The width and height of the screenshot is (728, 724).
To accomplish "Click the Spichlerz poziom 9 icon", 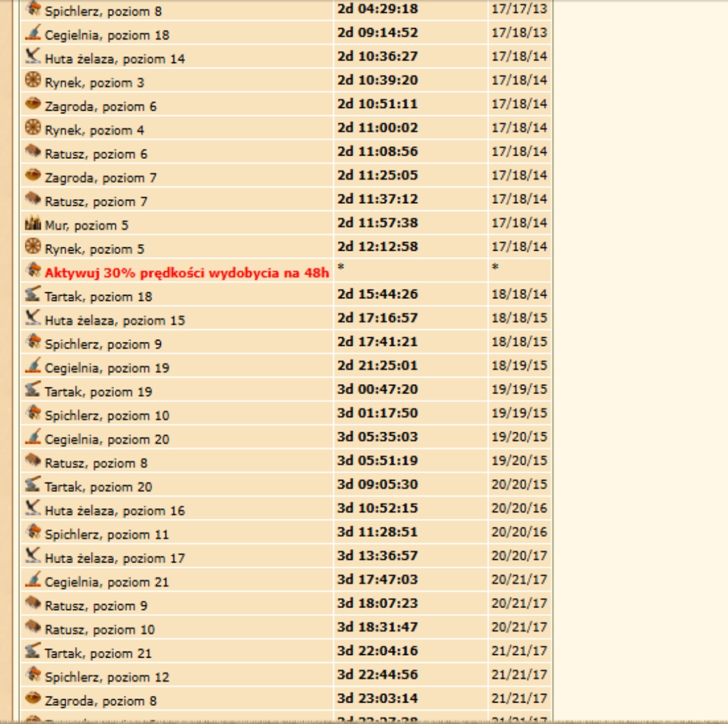I will point(33,342).
